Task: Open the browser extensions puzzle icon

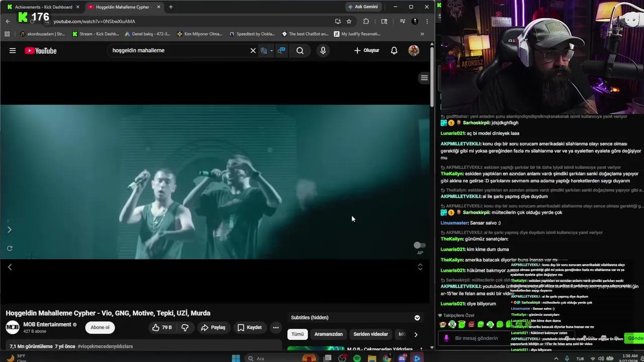Action: point(366,21)
